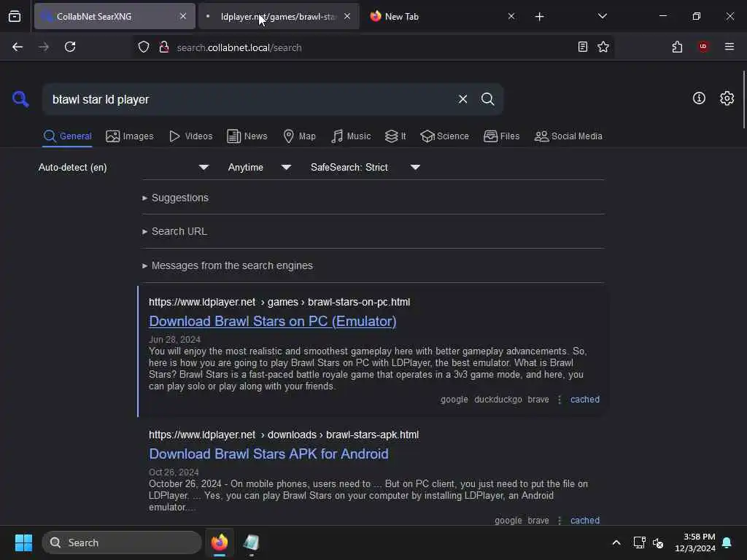The width and height of the screenshot is (747, 560).
Task: Select the General search category
Action: click(67, 136)
